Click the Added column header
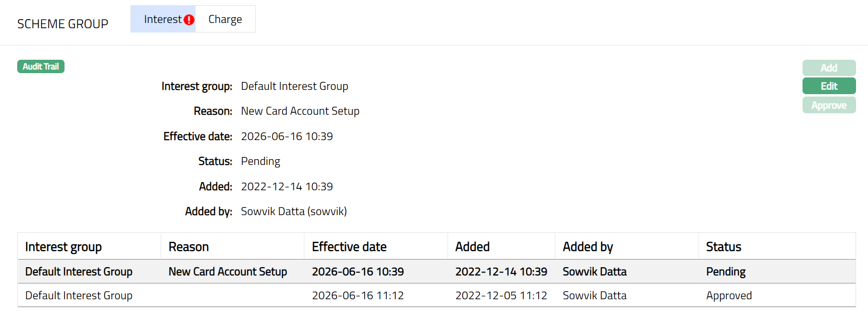The height and width of the screenshot is (315, 868). (472, 247)
